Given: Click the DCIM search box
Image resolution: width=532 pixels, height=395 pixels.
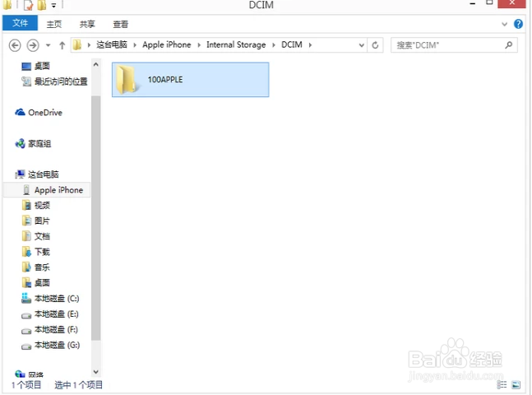Looking at the screenshot, I should 454,45.
